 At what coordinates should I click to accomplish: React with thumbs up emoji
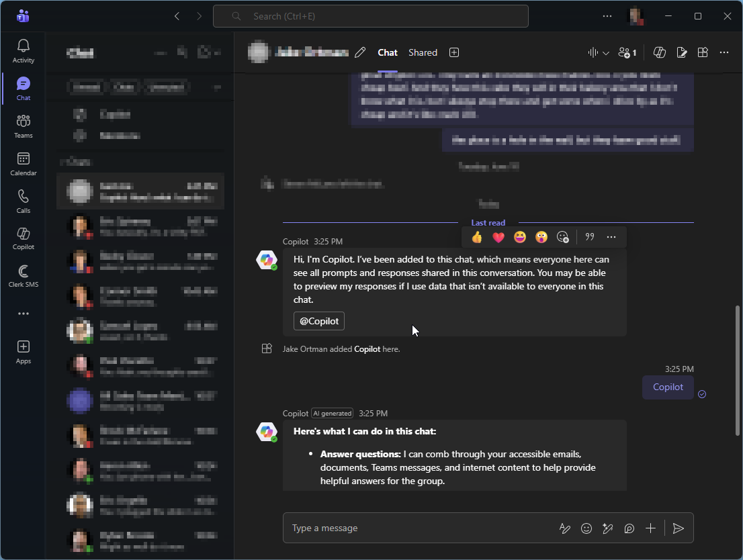[x=477, y=237]
